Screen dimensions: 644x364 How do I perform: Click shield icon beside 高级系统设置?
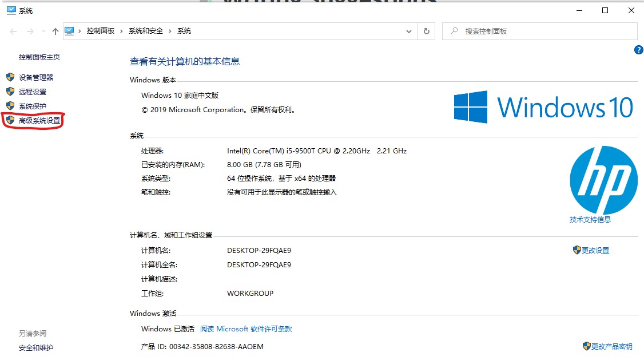click(10, 120)
